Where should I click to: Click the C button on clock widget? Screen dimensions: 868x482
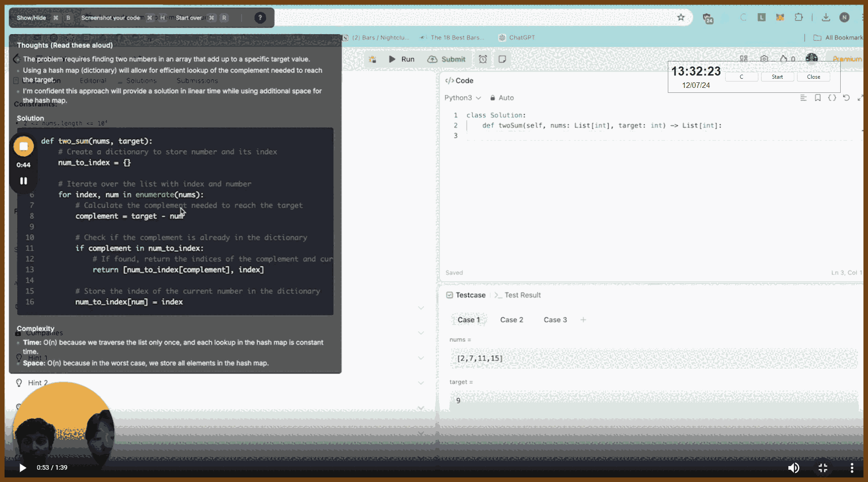pyautogui.click(x=742, y=77)
